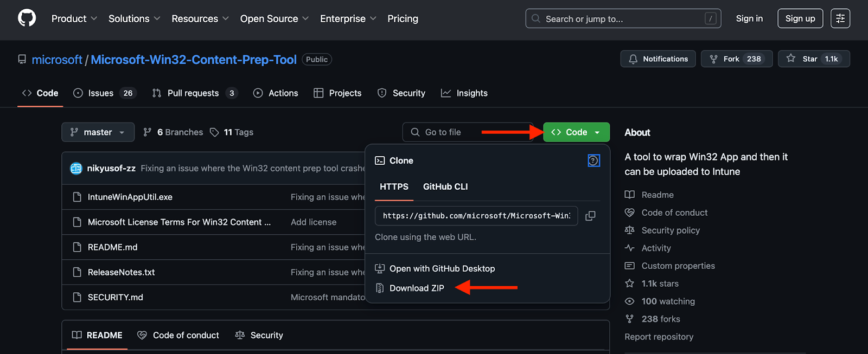Expand the Enterprise menu
The width and height of the screenshot is (868, 354).
click(x=348, y=18)
